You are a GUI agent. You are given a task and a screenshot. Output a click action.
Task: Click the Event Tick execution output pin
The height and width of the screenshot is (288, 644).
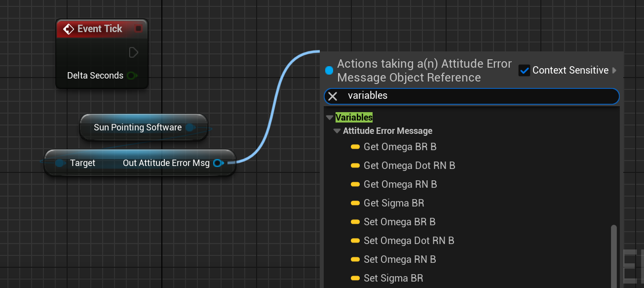(133, 52)
